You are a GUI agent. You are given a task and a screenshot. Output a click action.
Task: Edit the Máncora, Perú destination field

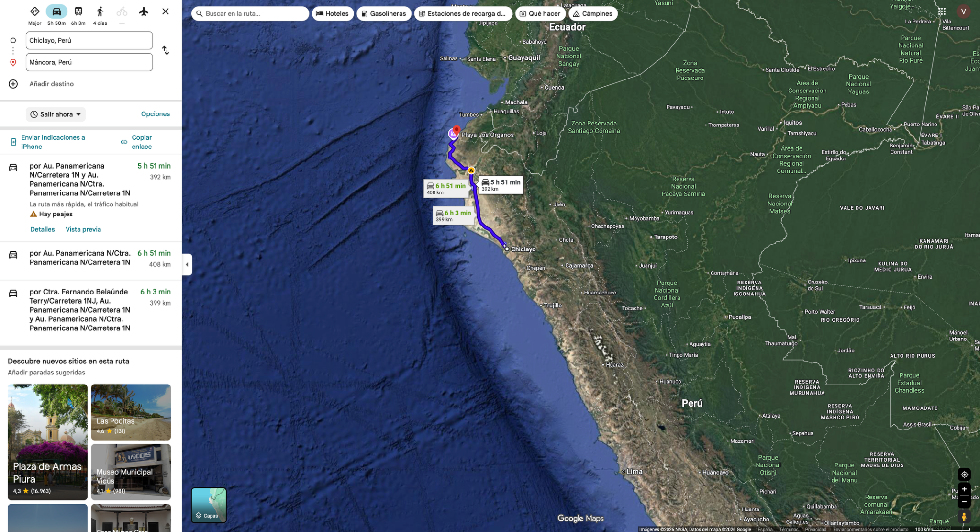(x=89, y=62)
